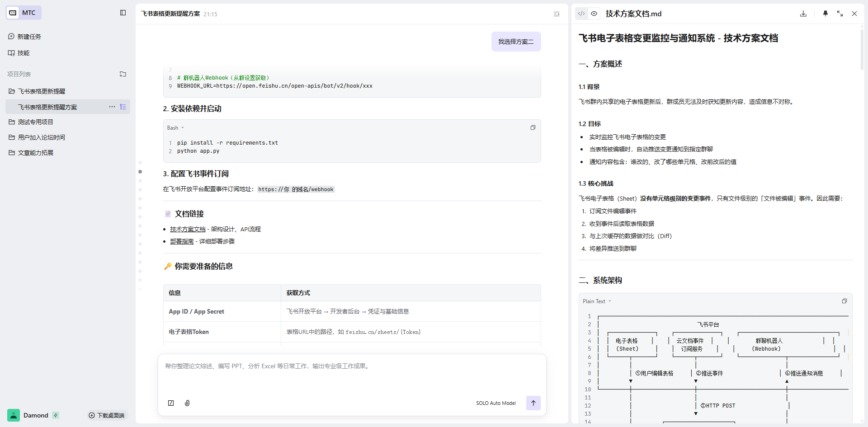Copy the Bash code block
This screenshot has height=427, width=868.
(x=533, y=127)
